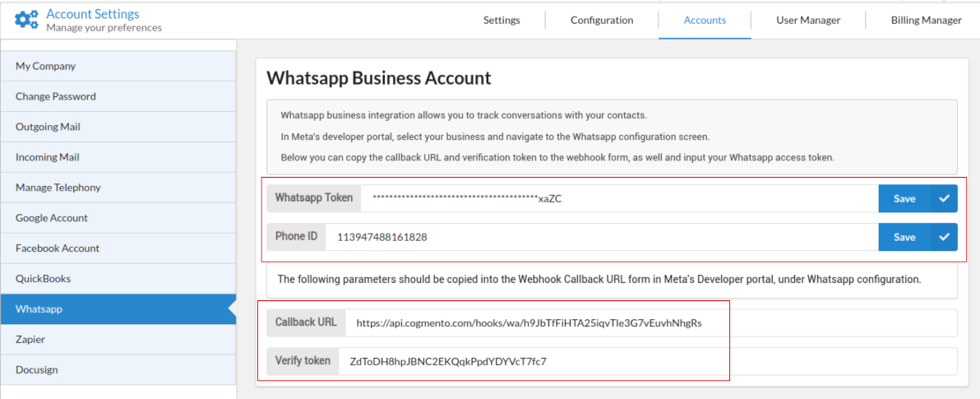The width and height of the screenshot is (980, 399).
Task: Open My Company in sidebar
Action: tap(45, 66)
